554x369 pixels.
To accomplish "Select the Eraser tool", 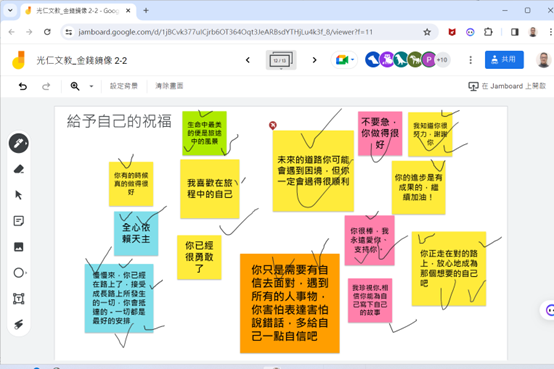I will click(19, 169).
